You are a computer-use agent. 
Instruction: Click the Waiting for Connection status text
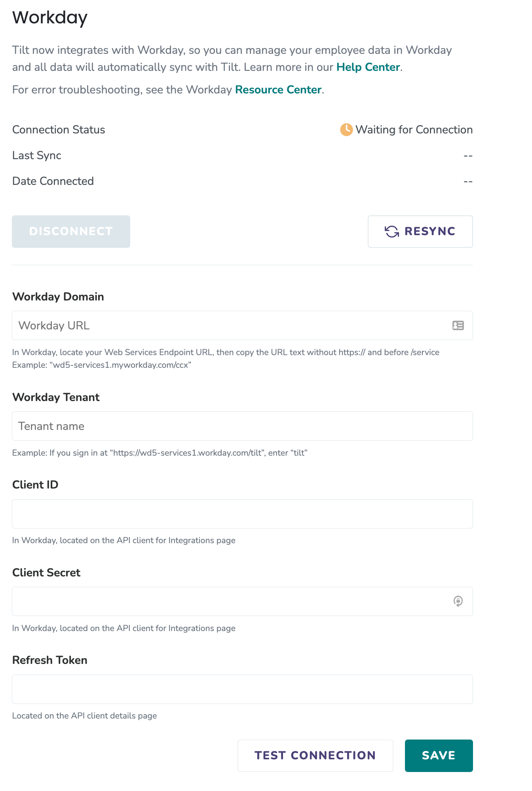tap(414, 129)
